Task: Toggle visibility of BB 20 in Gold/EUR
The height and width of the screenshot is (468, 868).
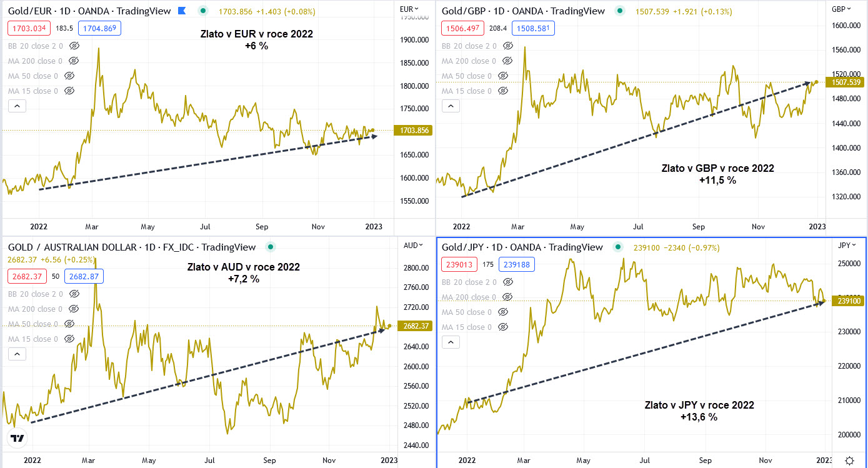Action: click(74, 46)
